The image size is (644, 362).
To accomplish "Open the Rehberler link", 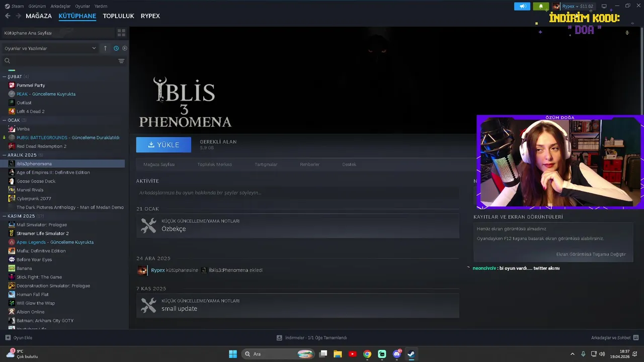I will pyautogui.click(x=309, y=164).
